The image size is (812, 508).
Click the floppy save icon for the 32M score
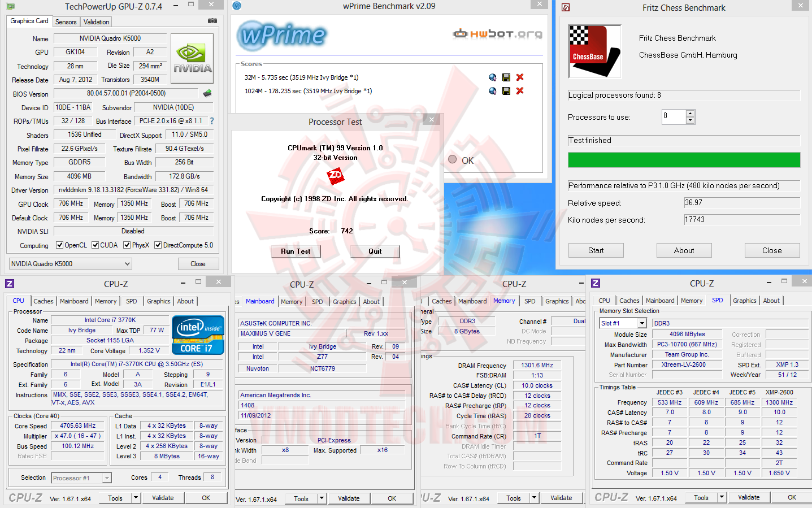click(506, 77)
